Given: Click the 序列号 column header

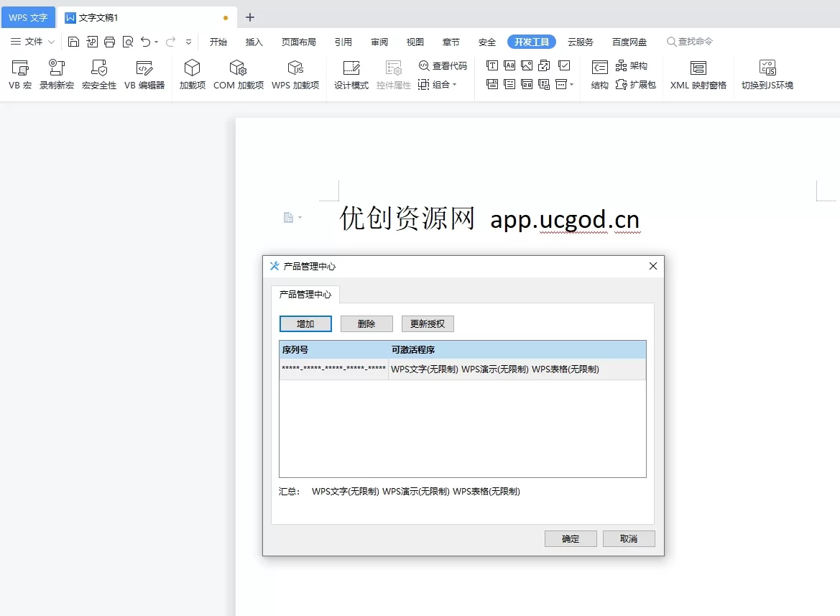Looking at the screenshot, I should coord(333,350).
